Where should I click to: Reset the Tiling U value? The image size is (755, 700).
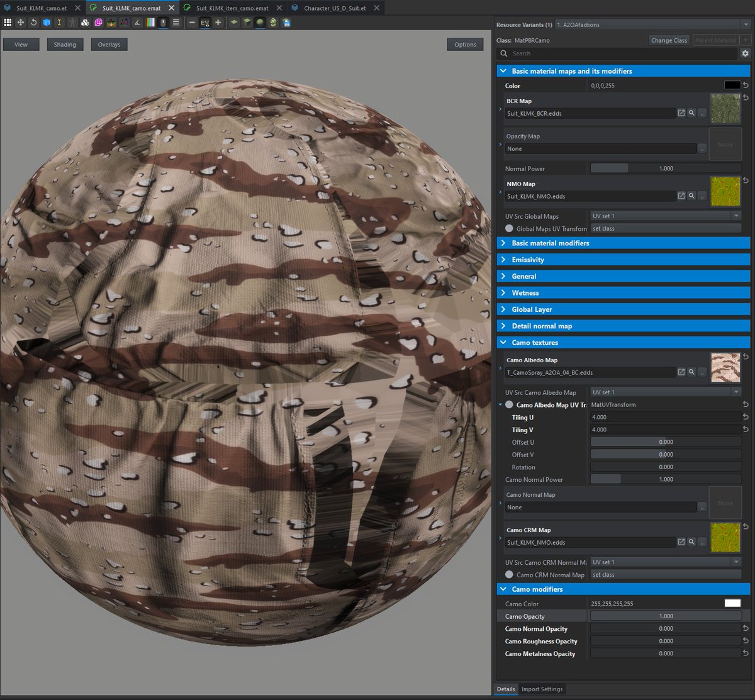(746, 417)
